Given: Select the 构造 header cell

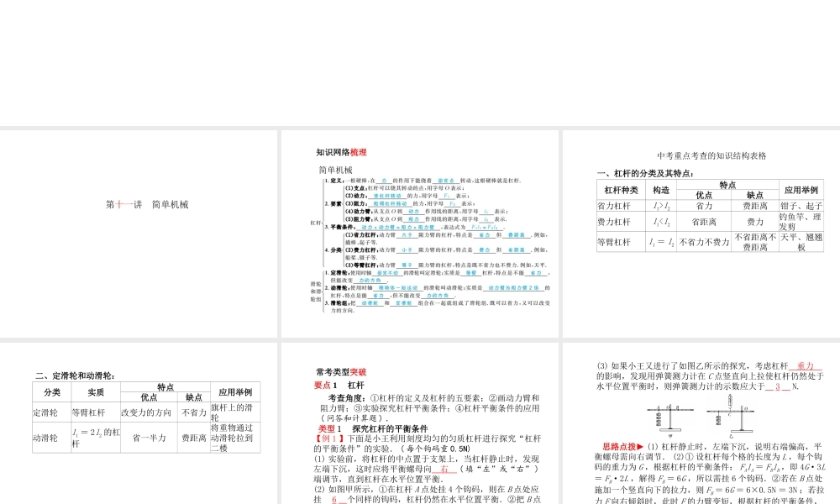Looking at the screenshot, I should coord(661,190).
